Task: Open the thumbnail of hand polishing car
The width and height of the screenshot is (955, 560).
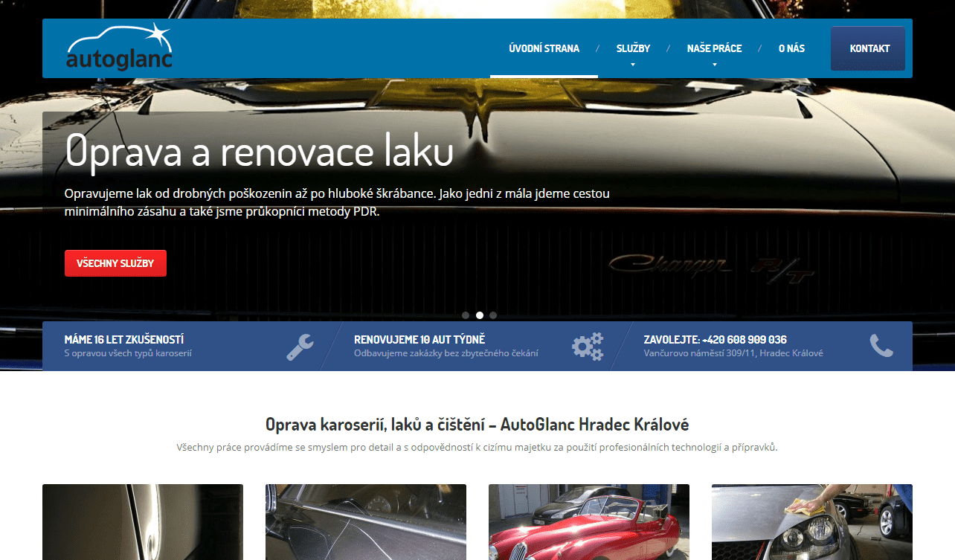Action: [x=812, y=522]
